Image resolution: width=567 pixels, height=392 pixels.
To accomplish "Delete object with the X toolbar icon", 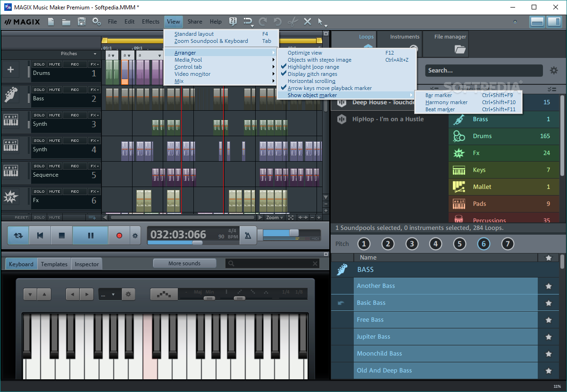I will coord(308,22).
